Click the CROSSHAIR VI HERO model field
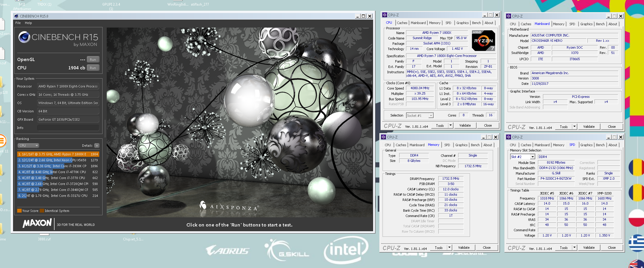The image size is (644, 268). [559, 41]
